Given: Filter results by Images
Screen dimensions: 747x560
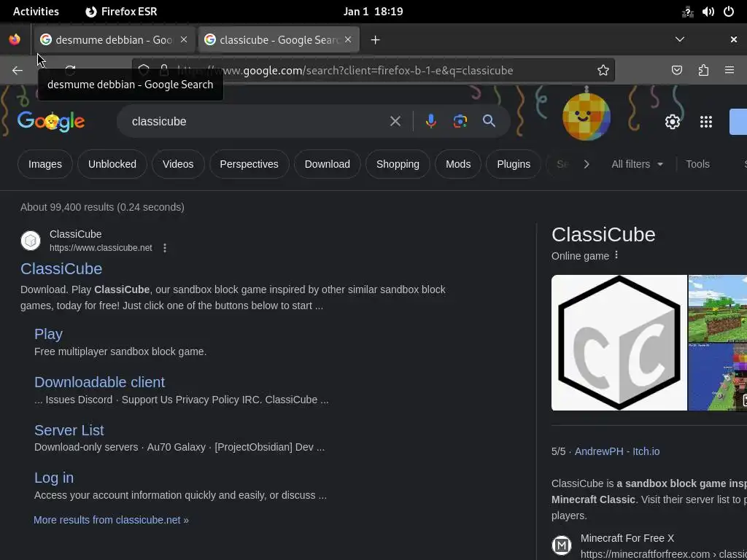Looking at the screenshot, I should 44,164.
